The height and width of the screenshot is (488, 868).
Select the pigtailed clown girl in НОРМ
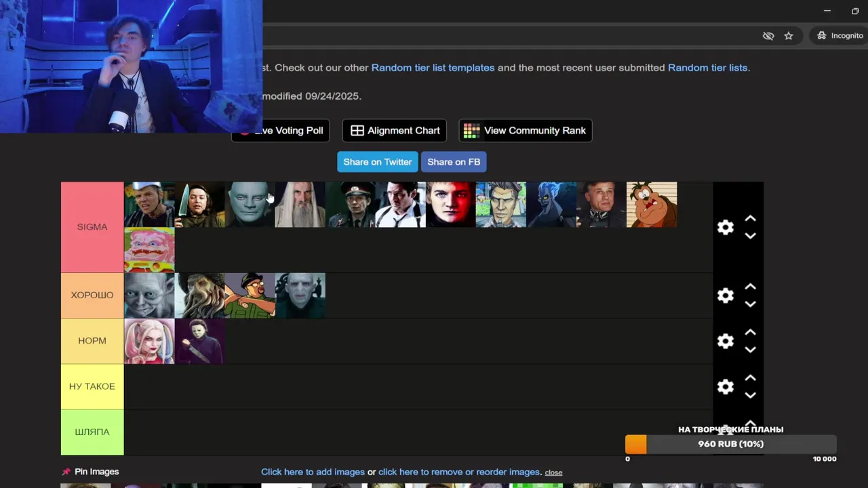point(149,341)
